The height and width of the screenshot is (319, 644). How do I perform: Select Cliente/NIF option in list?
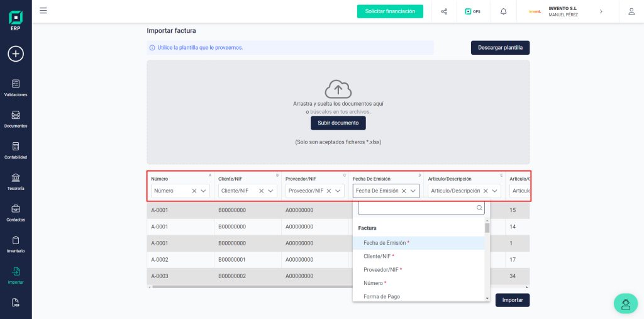click(x=418, y=256)
